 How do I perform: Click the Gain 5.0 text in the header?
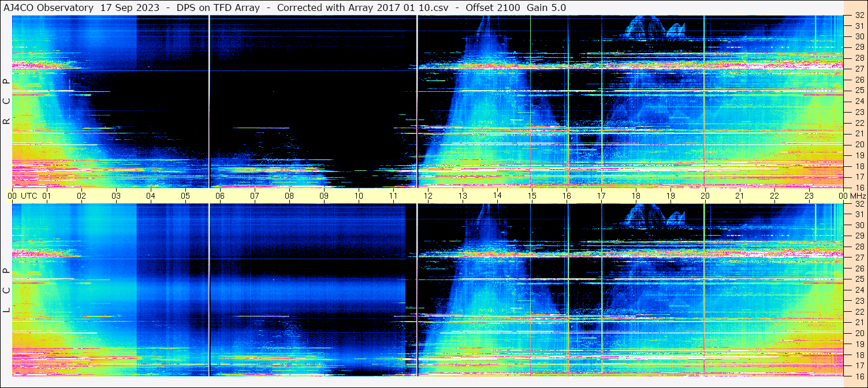tap(546, 8)
